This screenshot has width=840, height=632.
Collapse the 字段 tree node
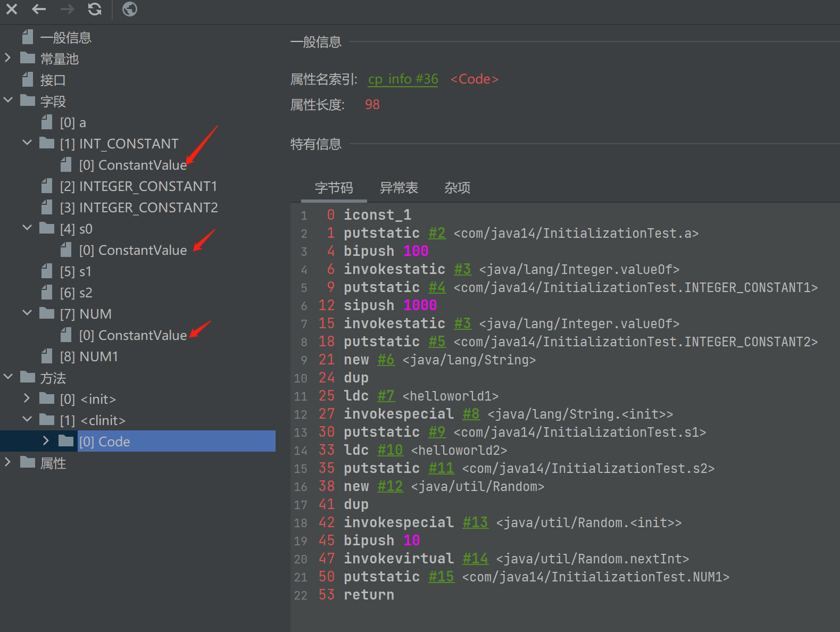point(8,101)
